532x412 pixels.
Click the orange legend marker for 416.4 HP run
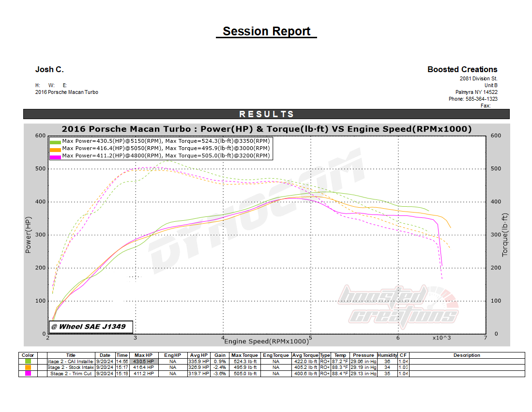pos(56,149)
